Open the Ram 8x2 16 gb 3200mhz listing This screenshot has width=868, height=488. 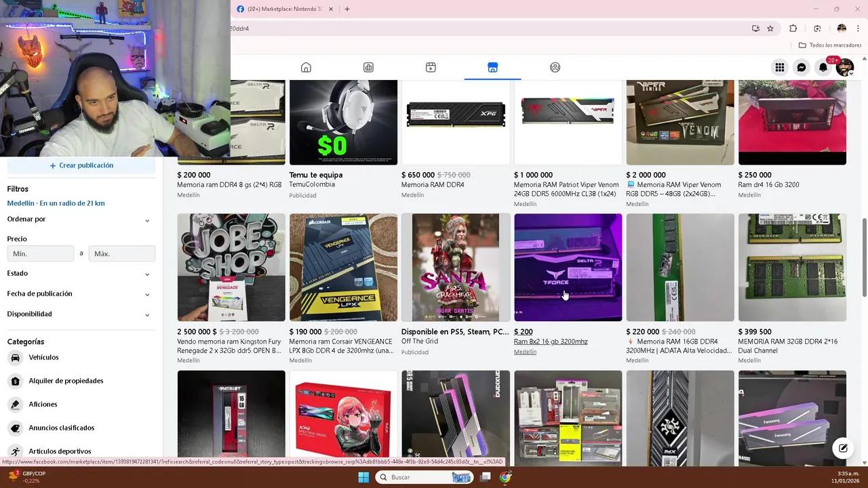click(551, 342)
